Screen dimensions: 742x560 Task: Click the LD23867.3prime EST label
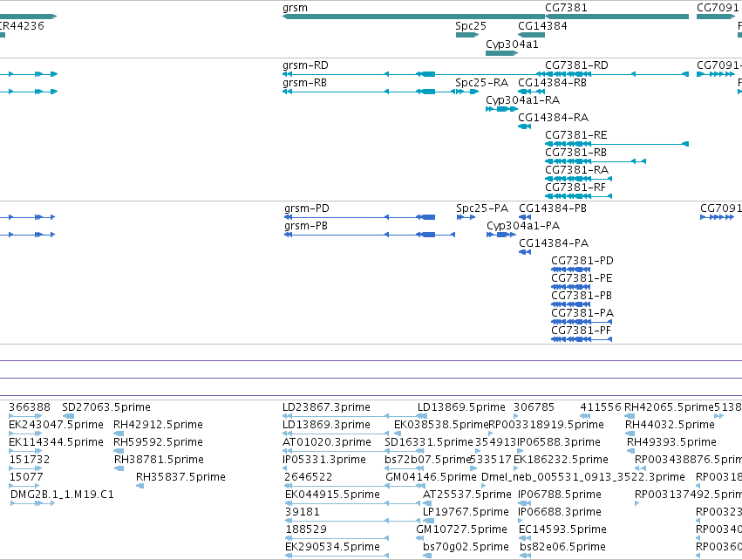(x=326, y=407)
